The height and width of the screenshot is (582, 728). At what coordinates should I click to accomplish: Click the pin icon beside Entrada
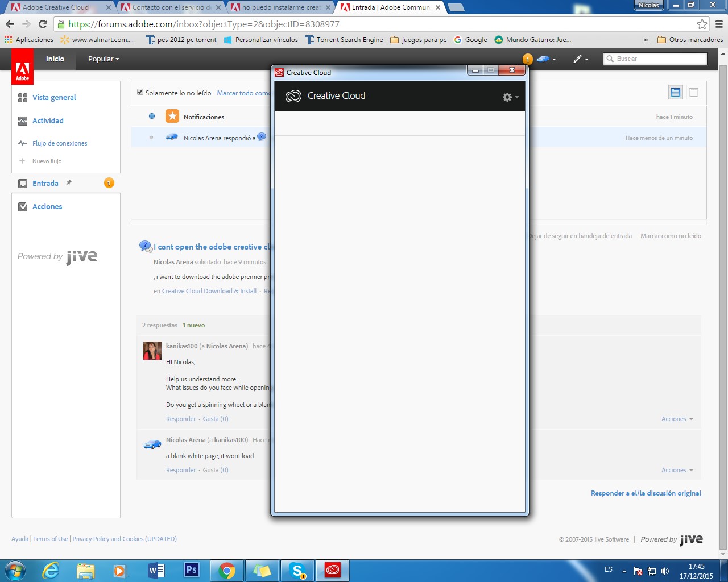tap(69, 183)
